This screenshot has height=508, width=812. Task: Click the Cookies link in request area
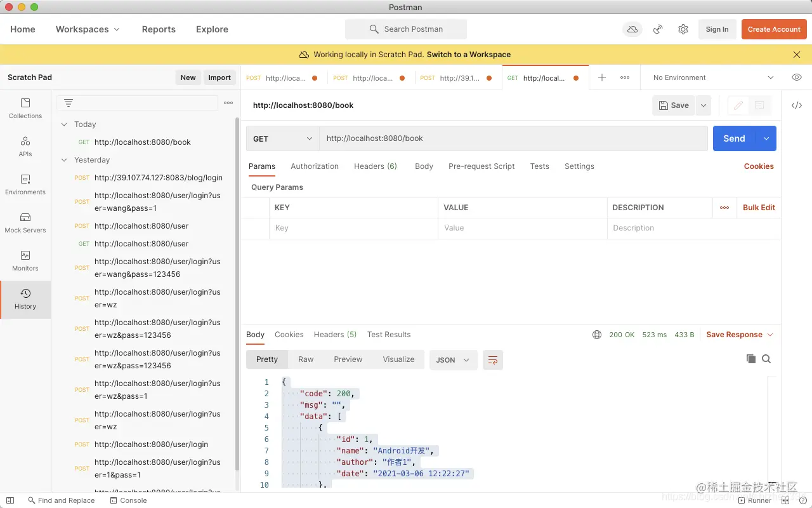tap(759, 166)
